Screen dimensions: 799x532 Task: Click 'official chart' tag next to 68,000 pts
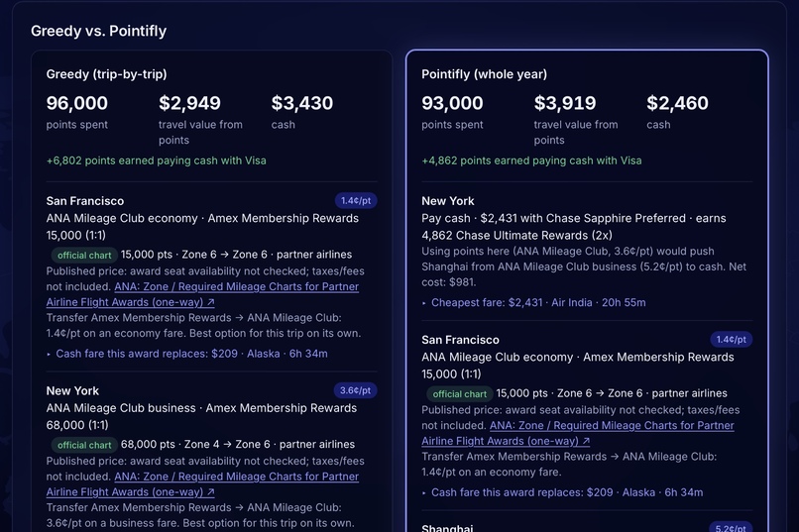84,445
